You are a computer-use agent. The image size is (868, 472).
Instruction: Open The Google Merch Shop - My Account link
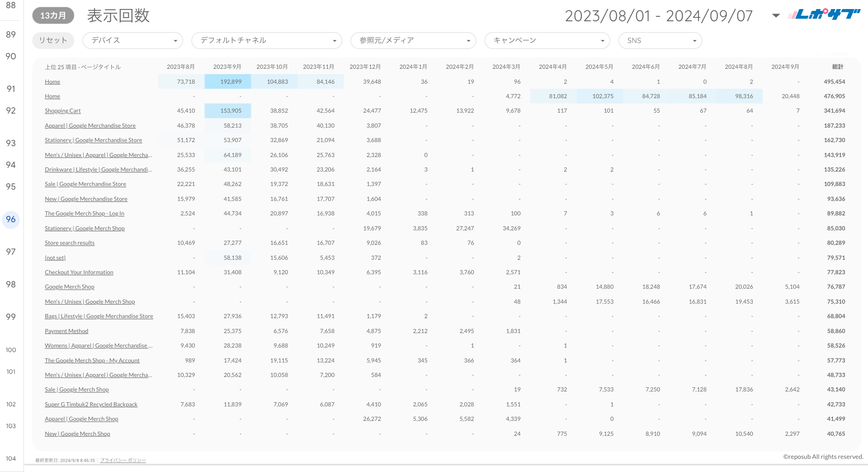pos(92,360)
